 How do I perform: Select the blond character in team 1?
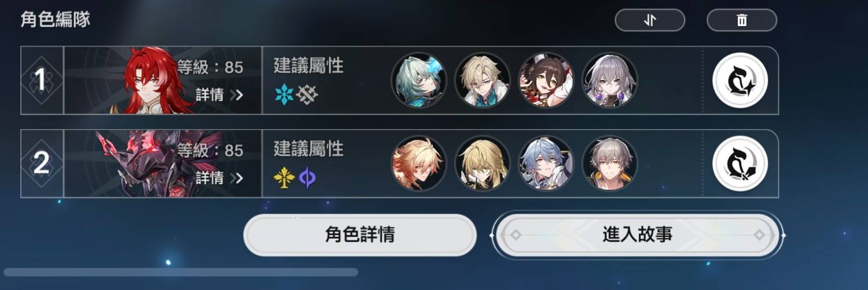point(483,80)
